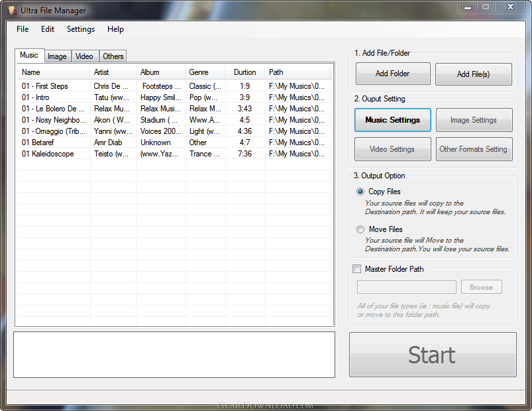Select the '01 Kaleidoscope' row
Image resolution: width=532 pixels, height=411 pixels.
174,154
